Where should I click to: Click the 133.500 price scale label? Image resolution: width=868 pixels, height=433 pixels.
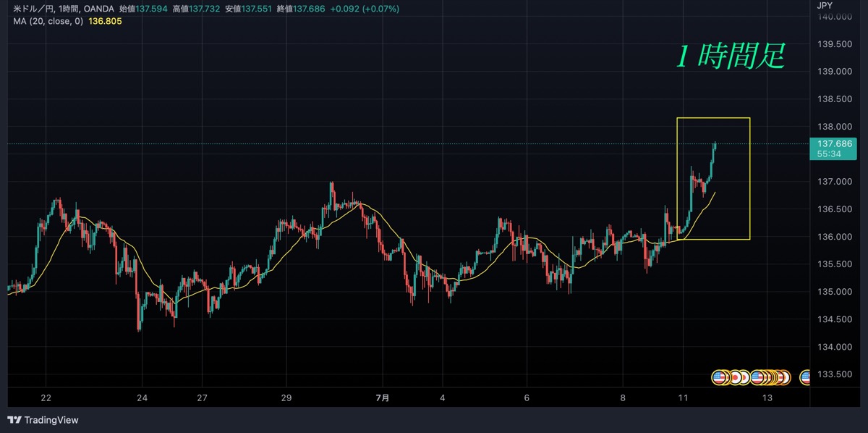tap(833, 374)
